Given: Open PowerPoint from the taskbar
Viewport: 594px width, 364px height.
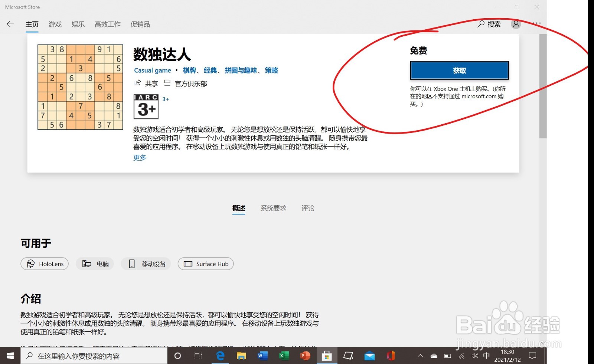Looking at the screenshot, I should [305, 356].
